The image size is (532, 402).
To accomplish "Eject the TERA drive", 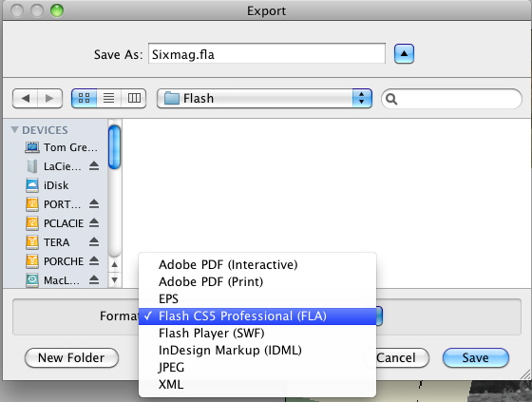I will click(94, 242).
